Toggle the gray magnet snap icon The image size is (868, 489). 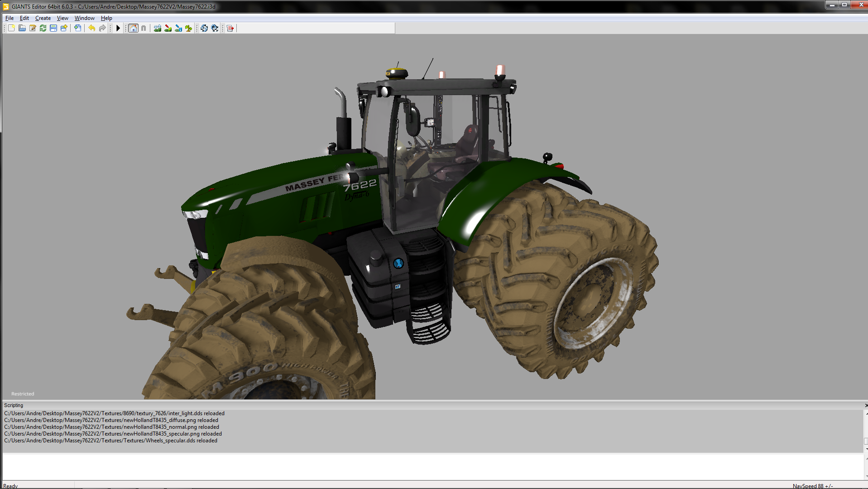(144, 28)
